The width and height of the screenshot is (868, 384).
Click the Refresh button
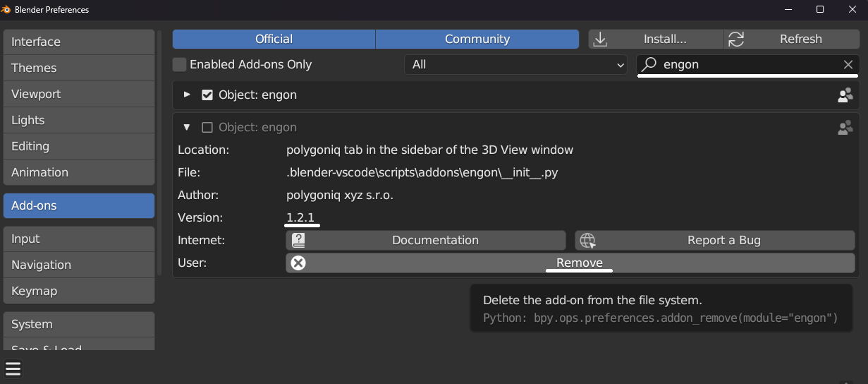pyautogui.click(x=792, y=40)
